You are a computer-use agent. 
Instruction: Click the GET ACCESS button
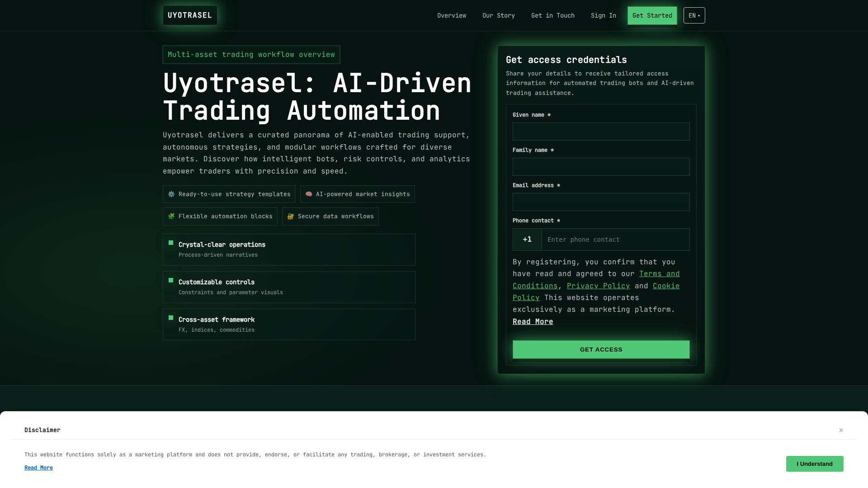pyautogui.click(x=601, y=350)
